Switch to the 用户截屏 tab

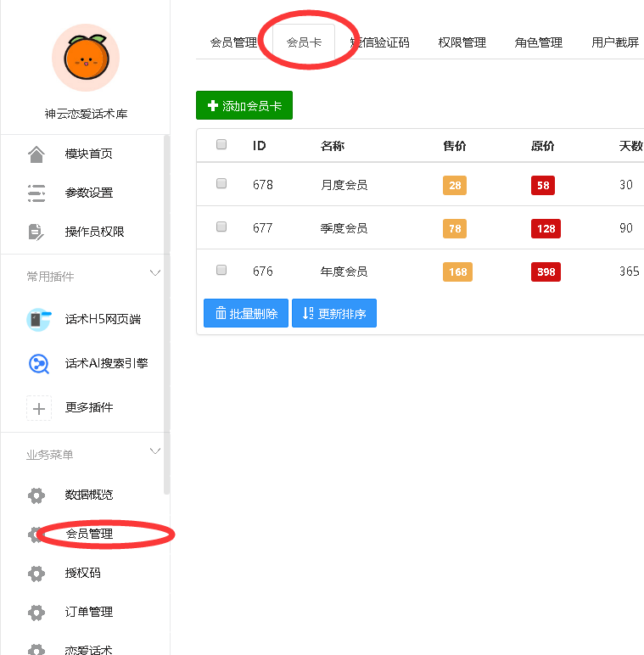click(x=615, y=42)
